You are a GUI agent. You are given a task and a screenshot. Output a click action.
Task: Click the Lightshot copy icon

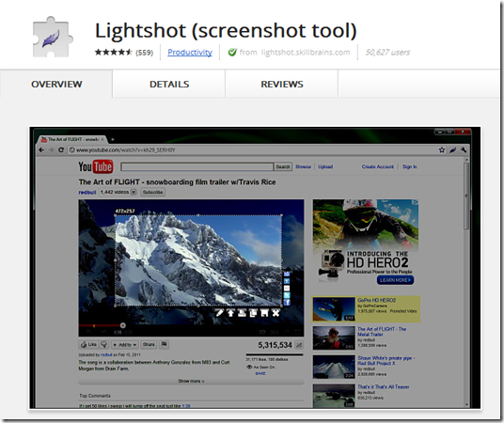coord(253,313)
